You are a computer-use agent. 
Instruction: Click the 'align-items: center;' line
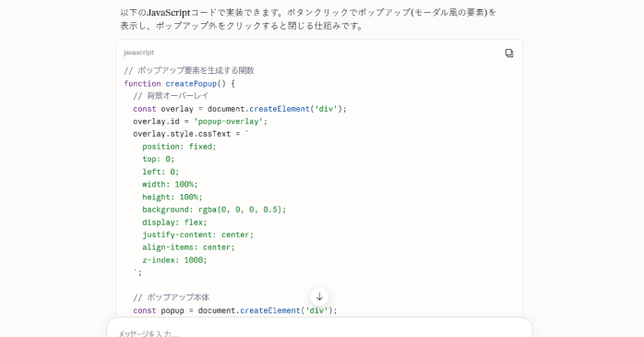click(188, 247)
